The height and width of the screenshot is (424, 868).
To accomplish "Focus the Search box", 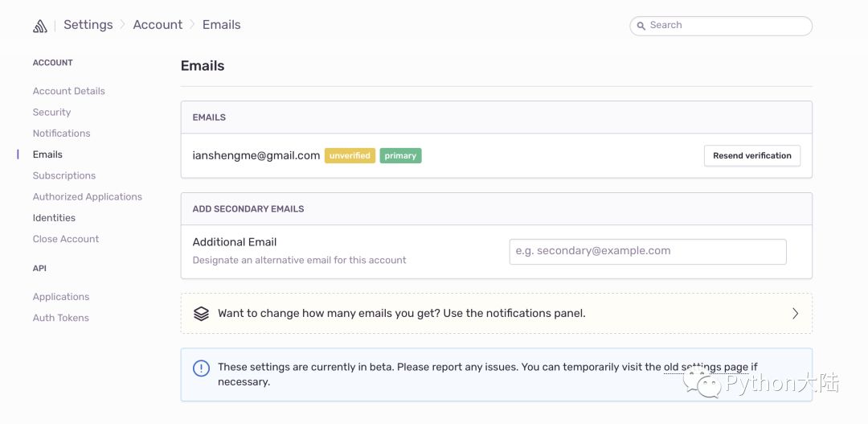I will pos(727,26).
